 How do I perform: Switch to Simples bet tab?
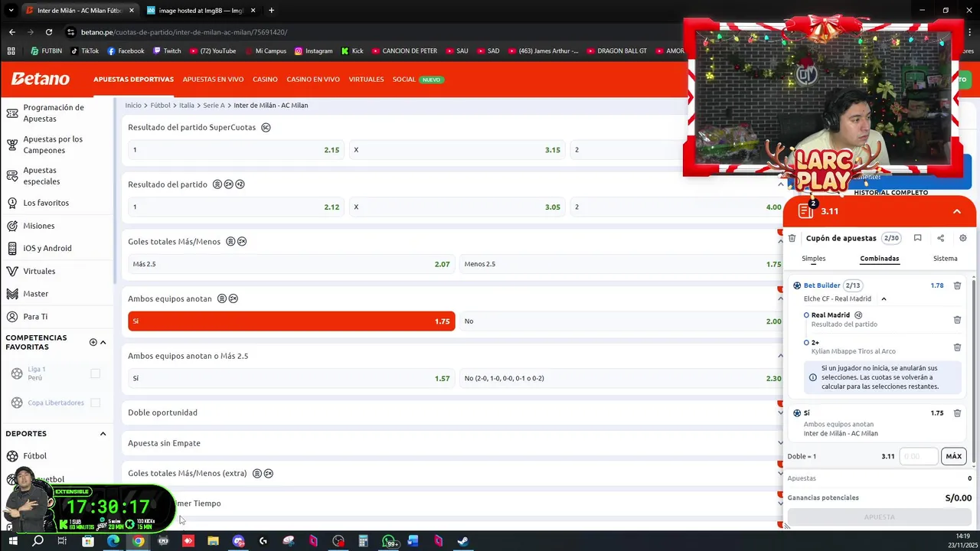(x=813, y=259)
